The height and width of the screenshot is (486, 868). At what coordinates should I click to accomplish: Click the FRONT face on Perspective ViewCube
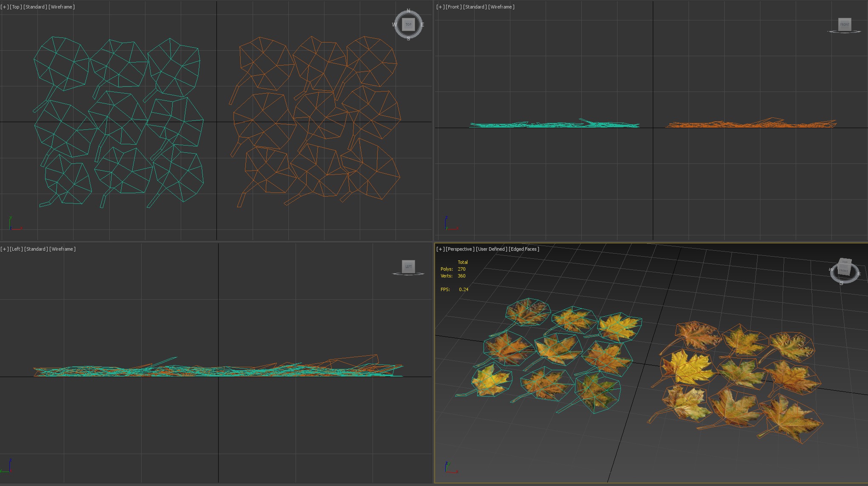point(844,271)
